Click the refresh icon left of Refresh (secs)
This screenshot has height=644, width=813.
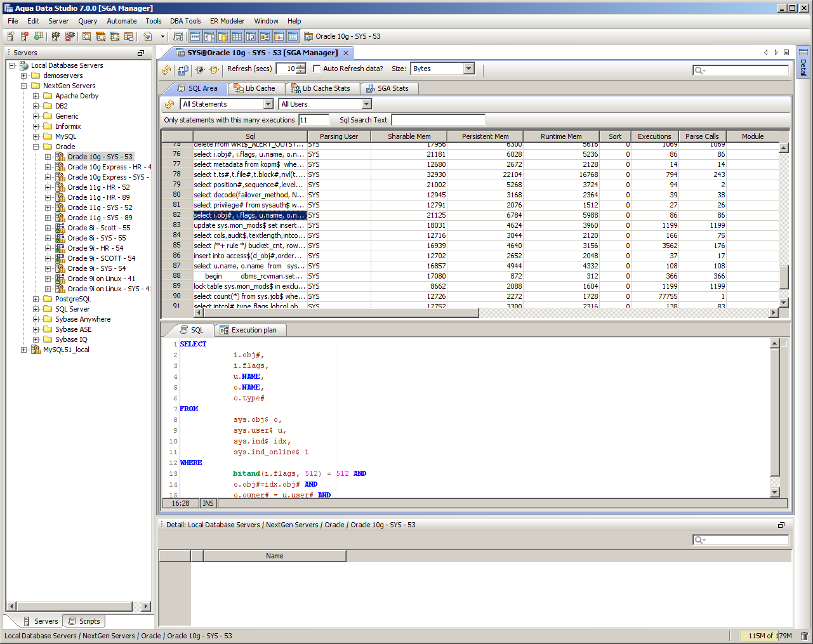coord(166,69)
